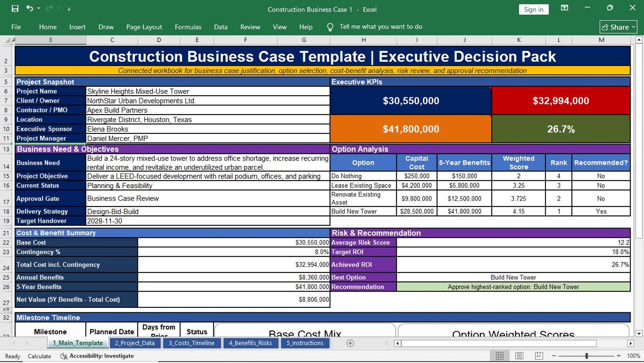This screenshot has width=644, height=363.
Task: Click the lightbulb Tell me icon
Action: coord(330,27)
